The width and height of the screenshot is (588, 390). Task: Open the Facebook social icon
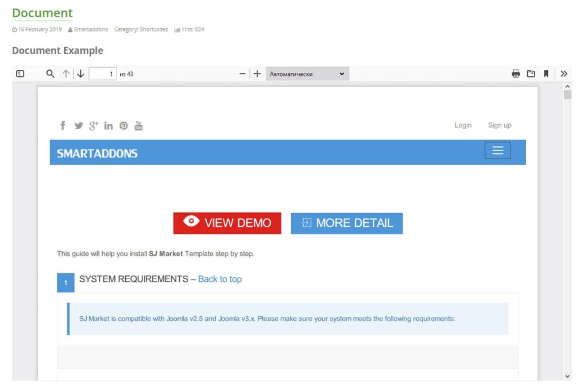click(x=63, y=126)
